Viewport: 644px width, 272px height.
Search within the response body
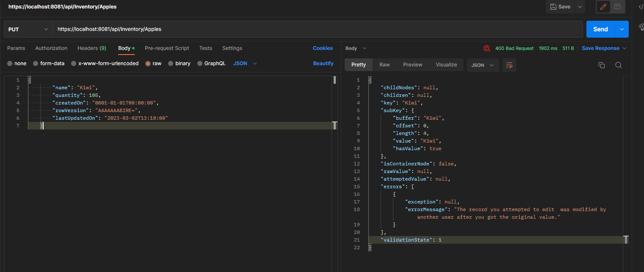pyautogui.click(x=619, y=65)
